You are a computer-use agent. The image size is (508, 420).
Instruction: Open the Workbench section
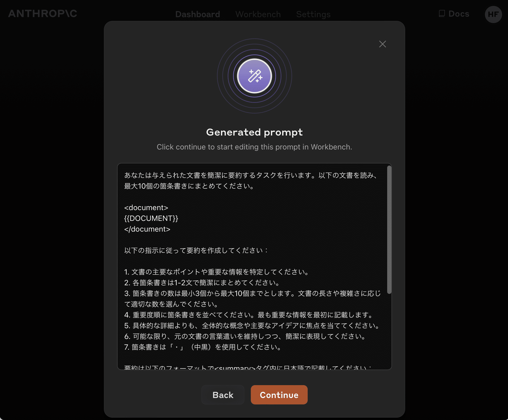(x=257, y=14)
